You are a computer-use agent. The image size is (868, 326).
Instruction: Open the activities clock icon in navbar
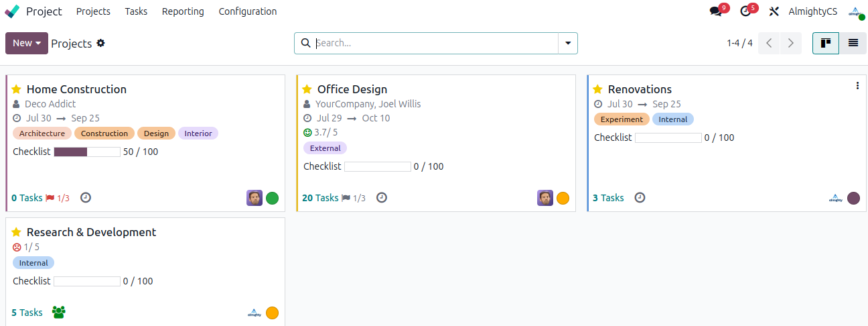(x=745, y=11)
